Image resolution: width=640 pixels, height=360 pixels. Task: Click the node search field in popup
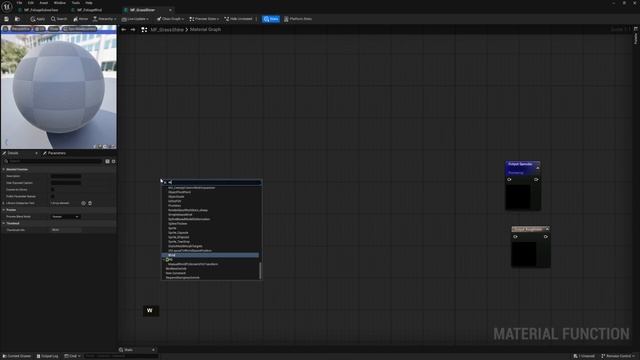coord(212,182)
